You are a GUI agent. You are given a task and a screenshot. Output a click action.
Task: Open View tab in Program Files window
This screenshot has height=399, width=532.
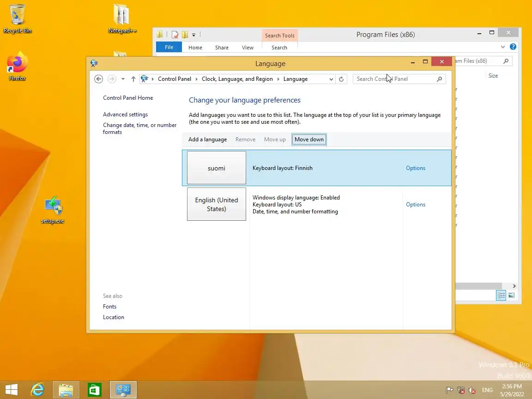[x=248, y=48]
